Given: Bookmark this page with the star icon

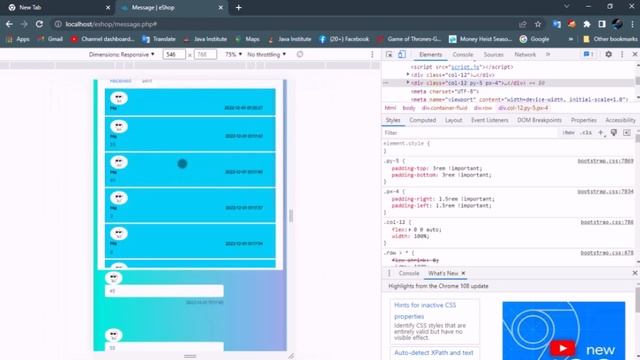Looking at the screenshot, I should tap(538, 24).
